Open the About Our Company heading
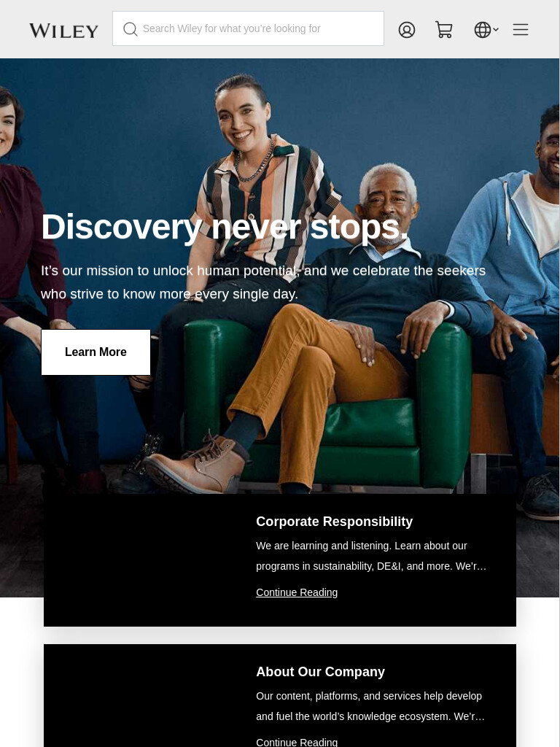This screenshot has width=560, height=747. (321, 672)
